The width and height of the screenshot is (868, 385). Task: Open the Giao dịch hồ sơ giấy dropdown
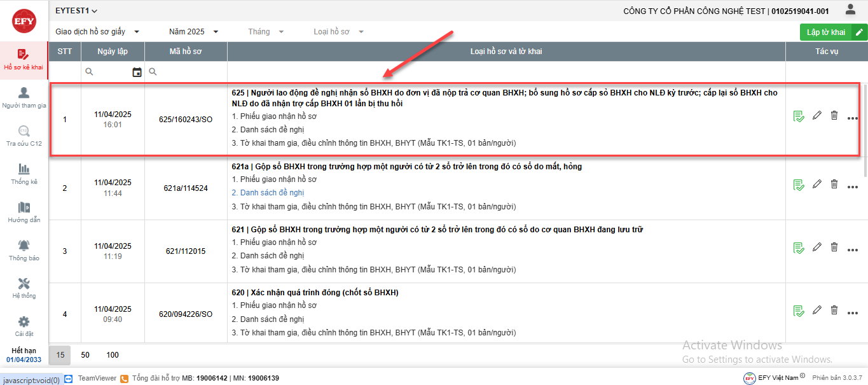pos(97,32)
